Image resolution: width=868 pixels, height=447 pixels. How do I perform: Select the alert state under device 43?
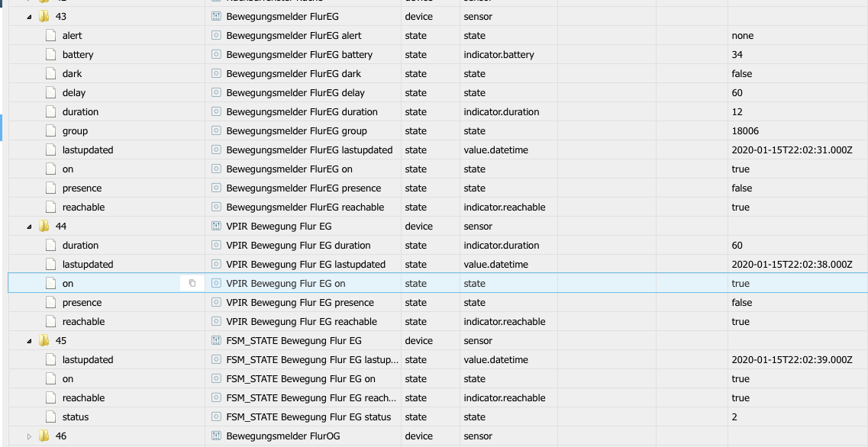(x=72, y=35)
